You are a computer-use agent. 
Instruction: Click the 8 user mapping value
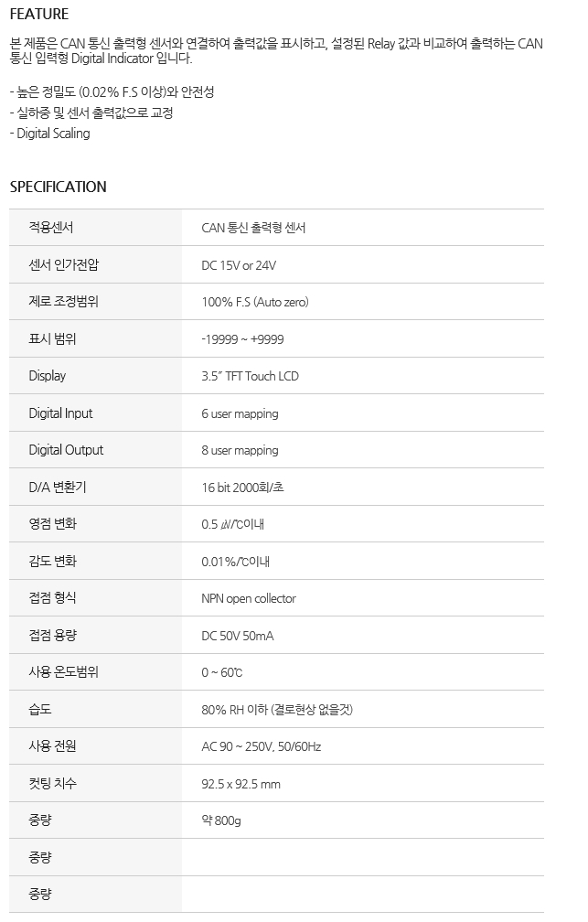(x=240, y=450)
